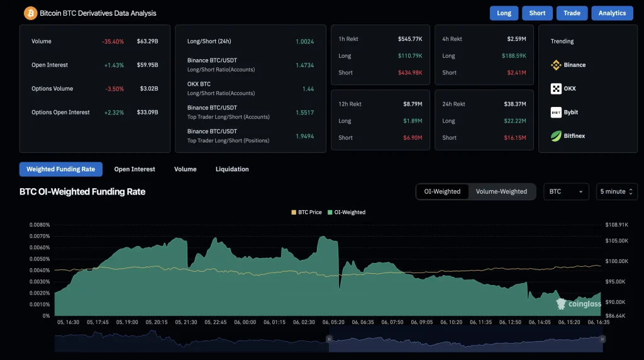Click OKX BTC ratio value 1.44
Image resolution: width=644 pixels, height=360 pixels.
click(308, 89)
